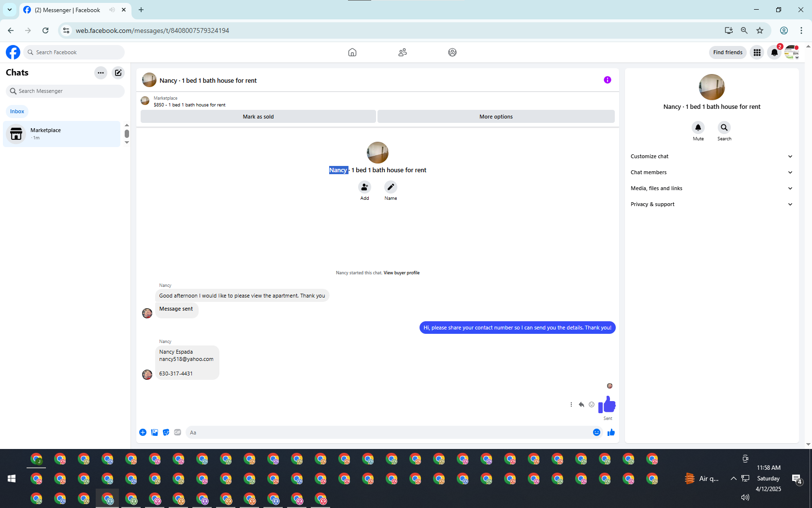The width and height of the screenshot is (812, 508).
Task: Open Chrome three-dot menu
Action: 801,30
